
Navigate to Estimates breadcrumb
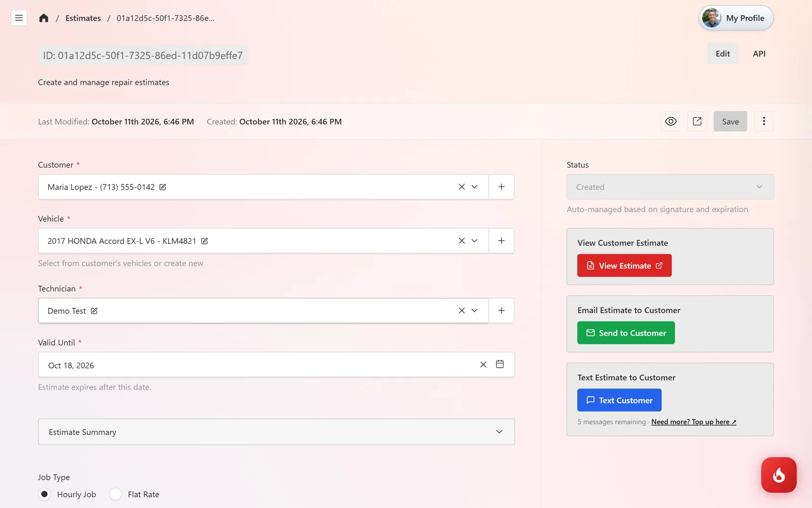83,18
